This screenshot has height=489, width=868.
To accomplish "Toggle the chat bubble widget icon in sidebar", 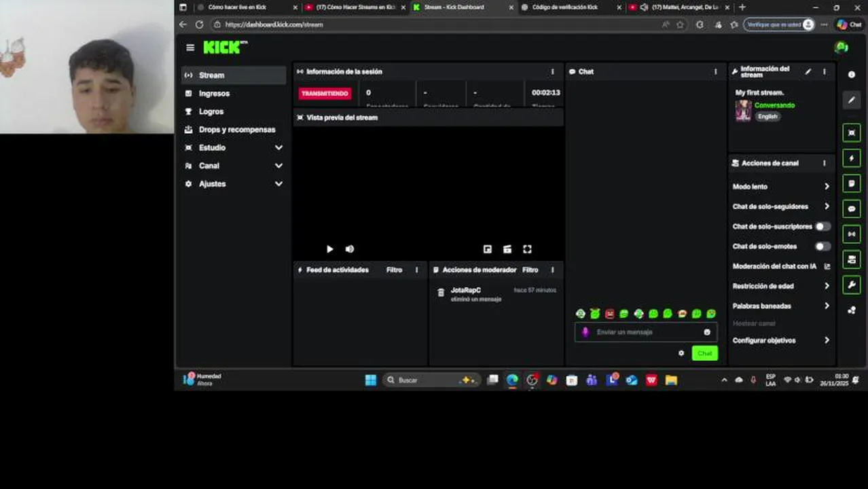I will (x=852, y=209).
